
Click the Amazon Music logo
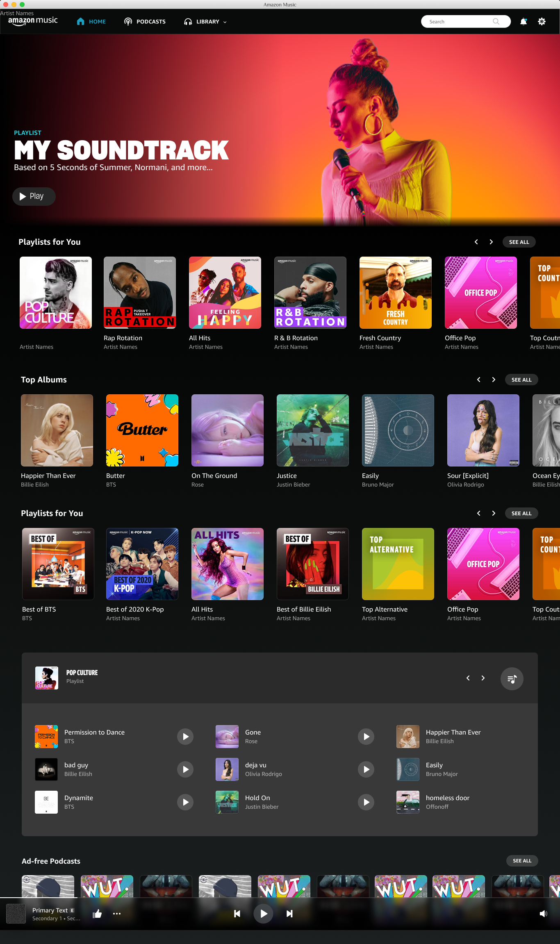click(33, 21)
